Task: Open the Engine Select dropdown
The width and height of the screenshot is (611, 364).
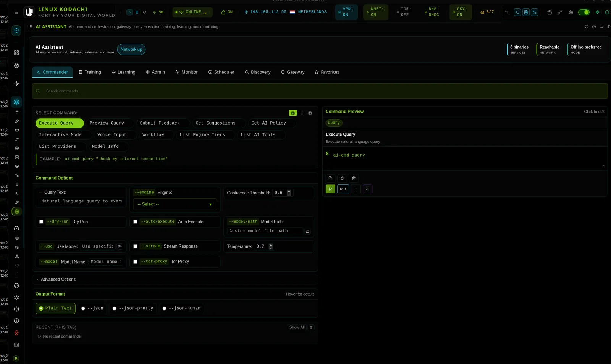Action: [x=175, y=204]
